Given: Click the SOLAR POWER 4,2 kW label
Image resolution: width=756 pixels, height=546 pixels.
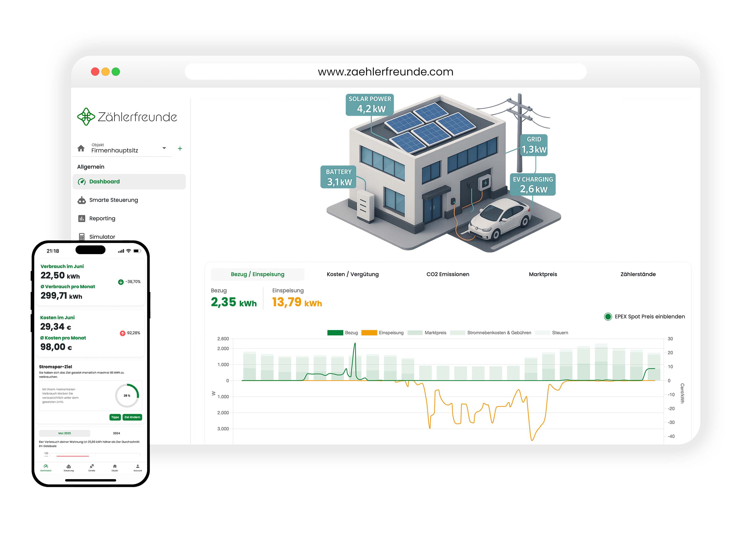Looking at the screenshot, I should pyautogui.click(x=370, y=105).
